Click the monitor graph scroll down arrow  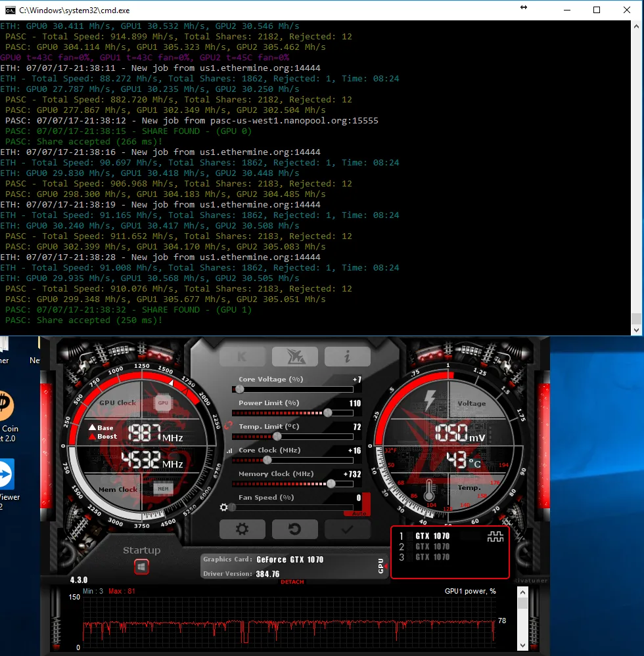click(x=522, y=645)
